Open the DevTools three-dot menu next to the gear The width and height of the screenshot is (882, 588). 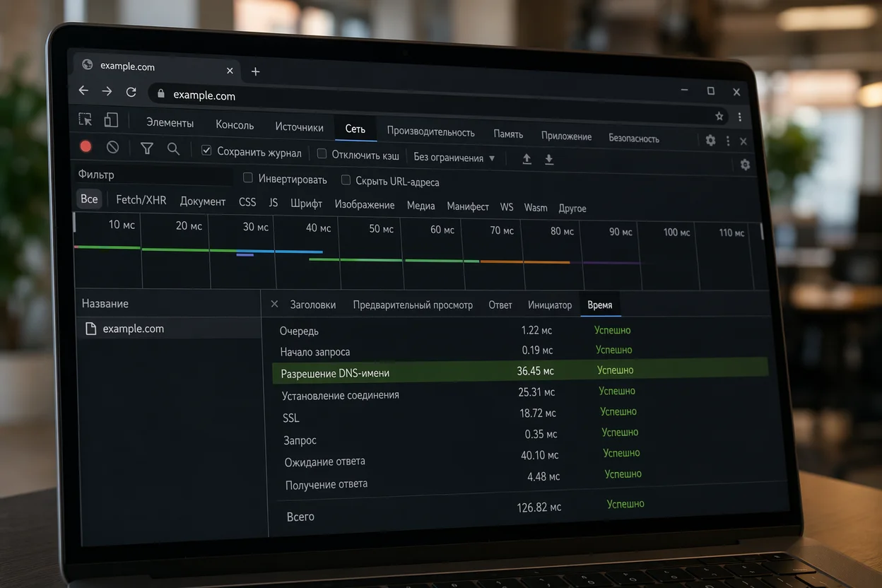click(728, 141)
